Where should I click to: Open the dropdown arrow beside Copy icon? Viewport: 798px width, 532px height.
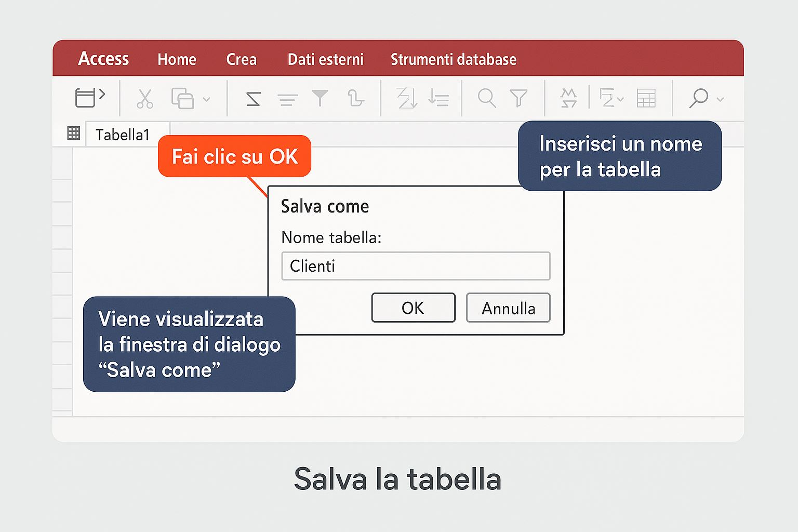click(x=206, y=99)
